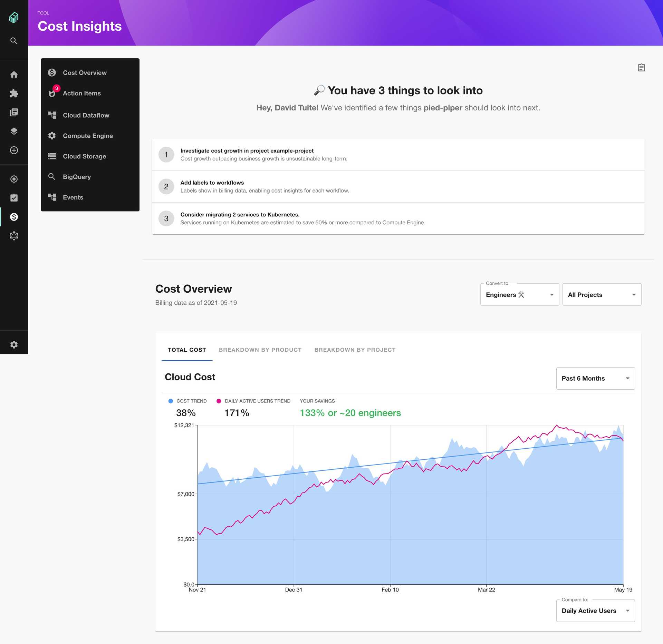
Task: Click the Action Items flame icon with badge
Action: point(52,92)
